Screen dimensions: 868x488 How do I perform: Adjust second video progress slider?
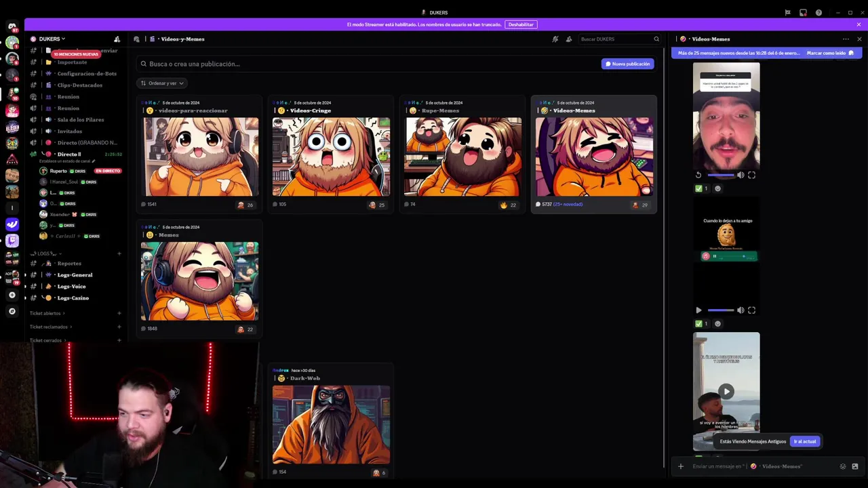(x=720, y=310)
